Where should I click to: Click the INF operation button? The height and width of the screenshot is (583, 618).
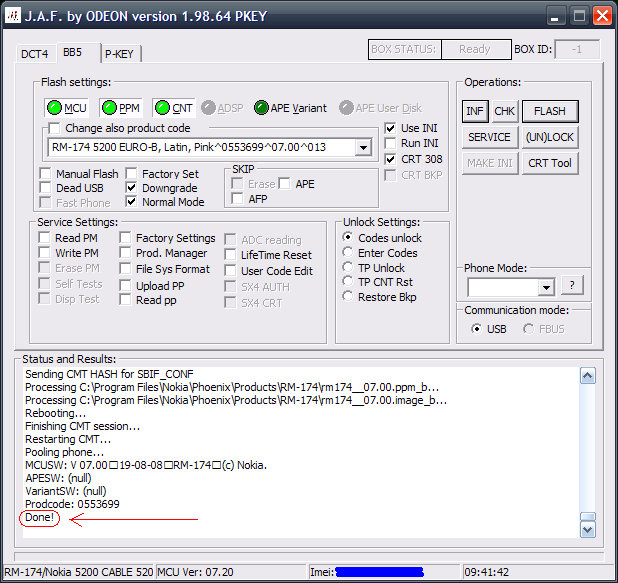[x=475, y=111]
